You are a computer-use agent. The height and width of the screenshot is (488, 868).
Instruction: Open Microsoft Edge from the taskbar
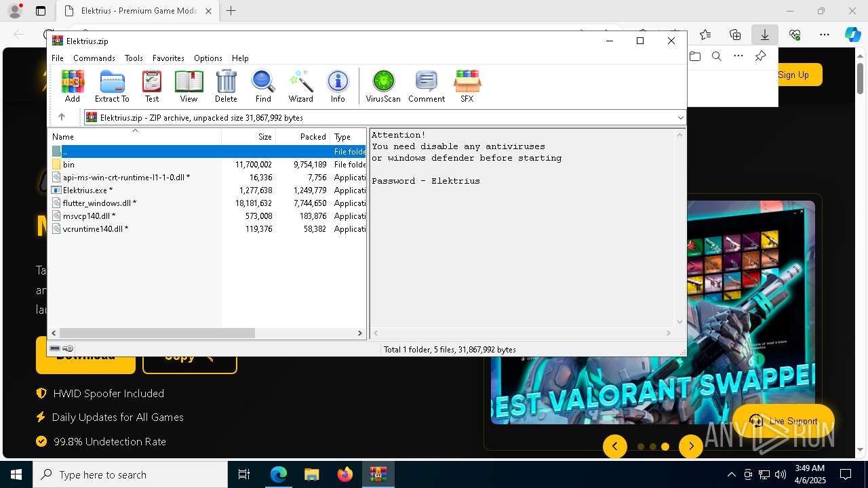click(x=279, y=474)
